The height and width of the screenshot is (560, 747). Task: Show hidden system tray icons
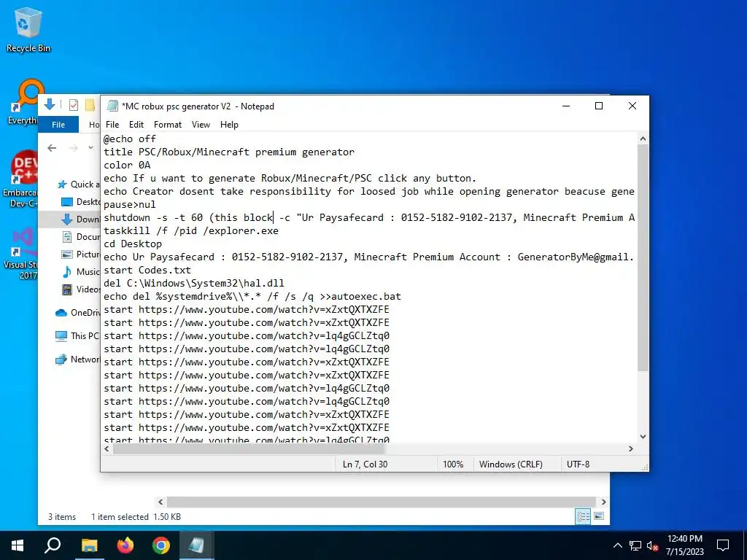[x=617, y=545]
